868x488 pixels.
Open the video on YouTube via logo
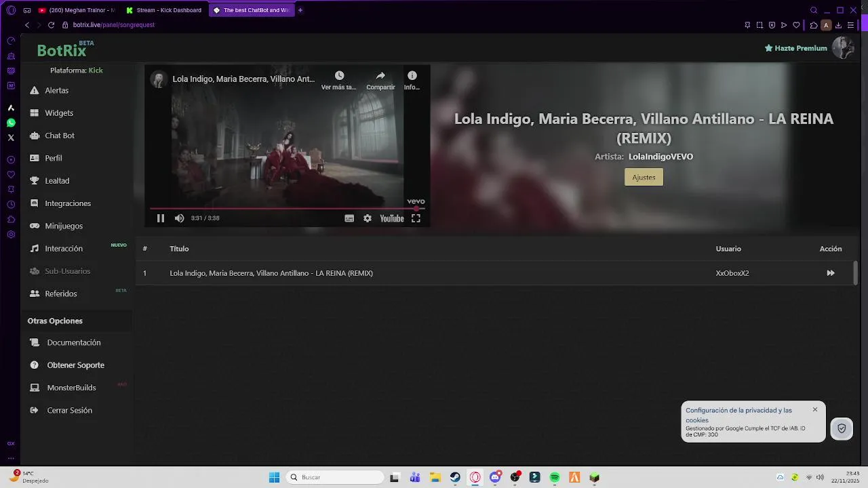pos(392,218)
